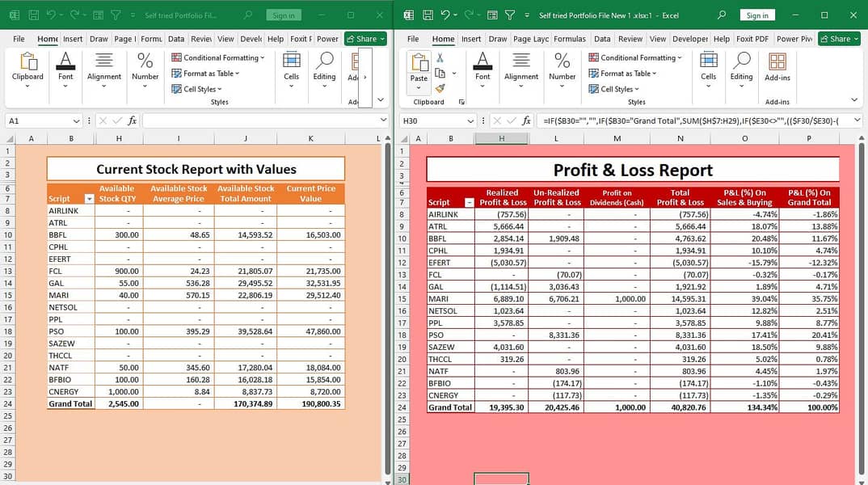
Task: Open Number group in right window ribbon
Action: 562,70
